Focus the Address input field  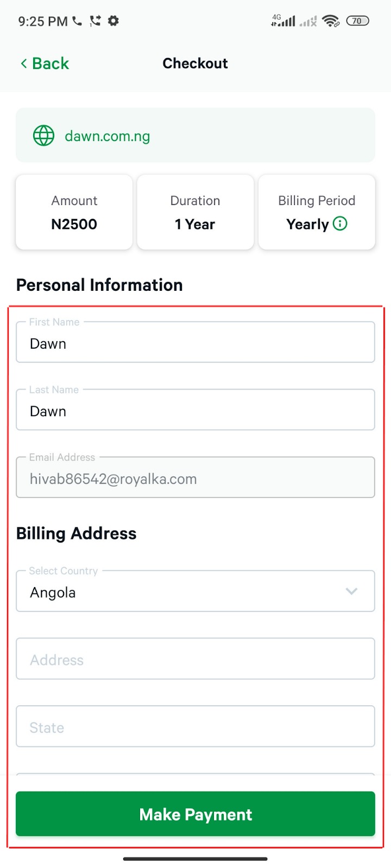point(195,660)
